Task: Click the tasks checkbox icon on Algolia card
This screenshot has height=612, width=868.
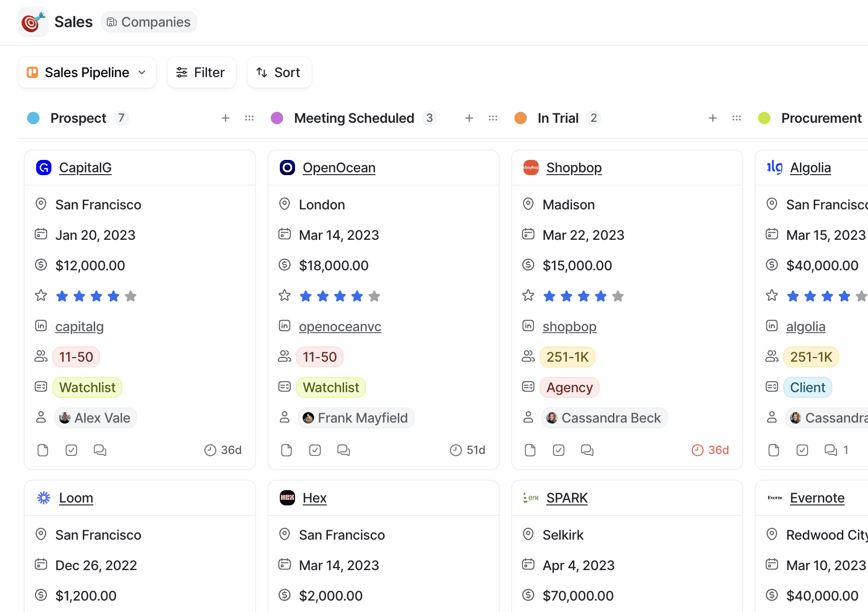Action: tap(802, 450)
